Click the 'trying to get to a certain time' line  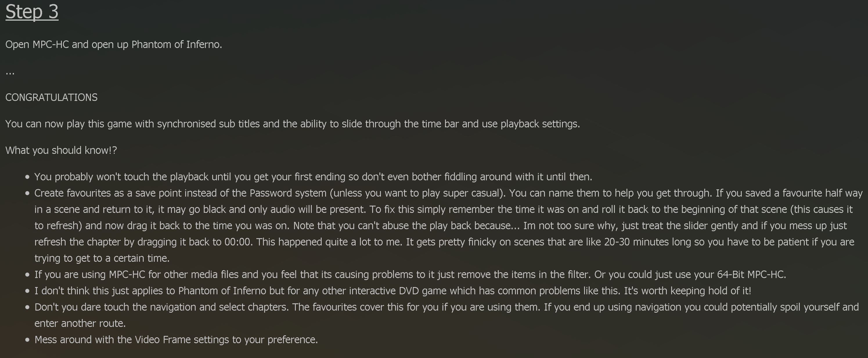point(102,258)
